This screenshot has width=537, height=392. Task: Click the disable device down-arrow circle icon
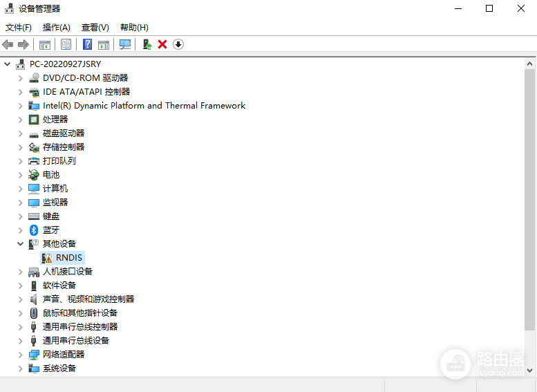point(178,44)
